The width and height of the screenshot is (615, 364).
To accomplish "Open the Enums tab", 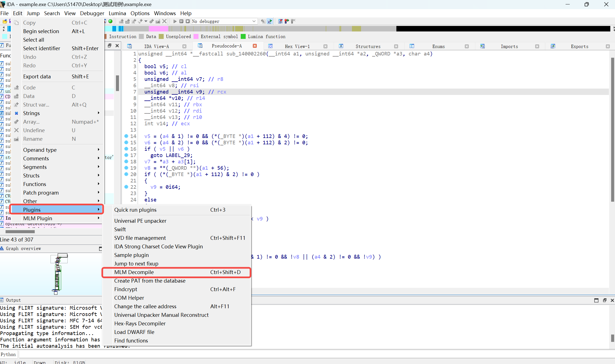I will tap(439, 46).
